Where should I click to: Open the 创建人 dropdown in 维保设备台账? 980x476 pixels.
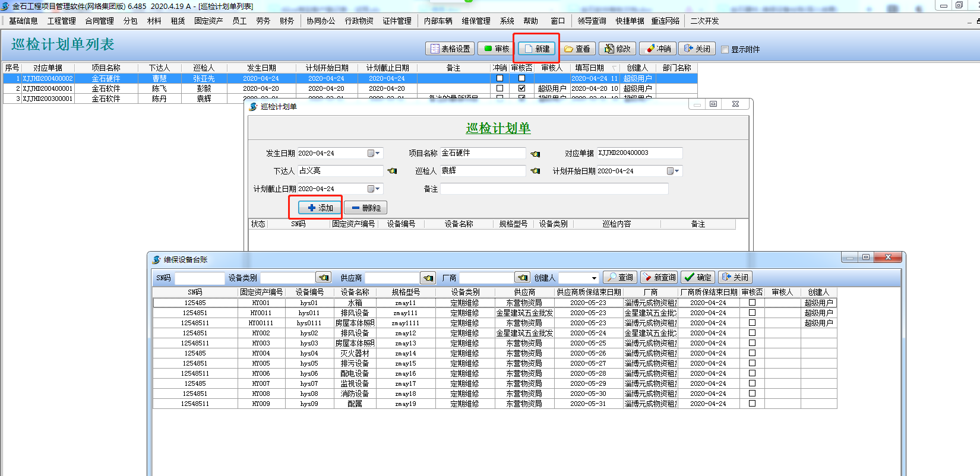(593, 278)
